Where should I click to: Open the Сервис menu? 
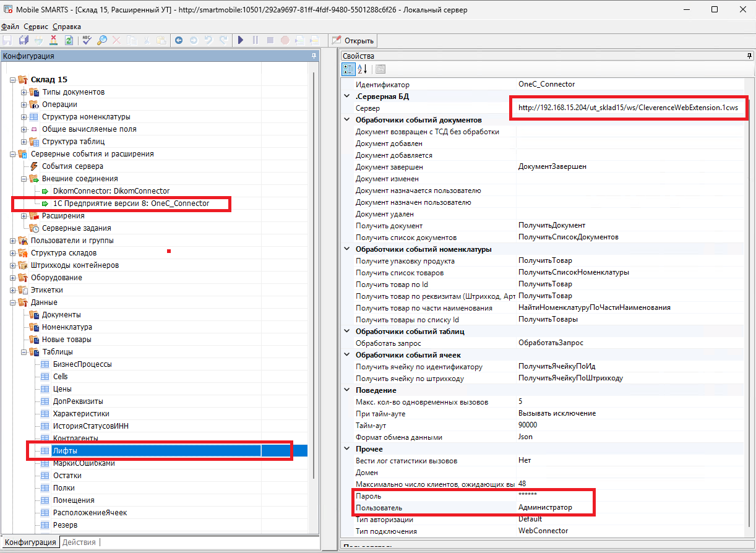(35, 27)
